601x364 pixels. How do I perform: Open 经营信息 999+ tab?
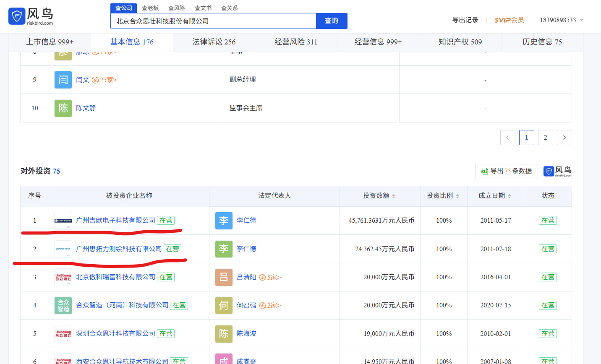378,42
